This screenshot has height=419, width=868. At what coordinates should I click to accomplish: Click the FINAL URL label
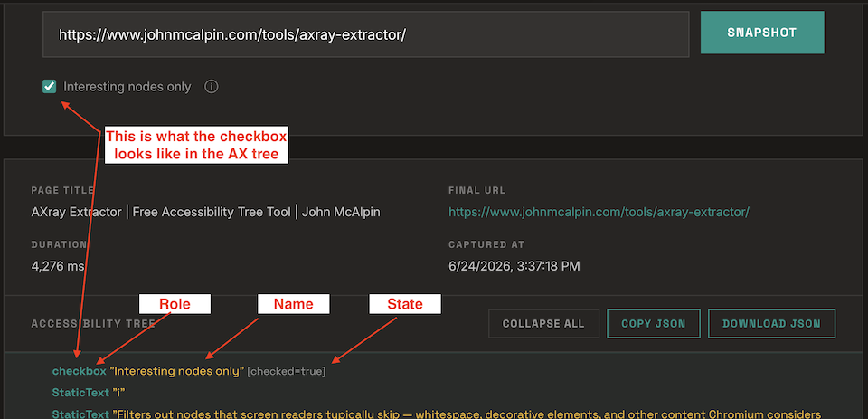476,191
